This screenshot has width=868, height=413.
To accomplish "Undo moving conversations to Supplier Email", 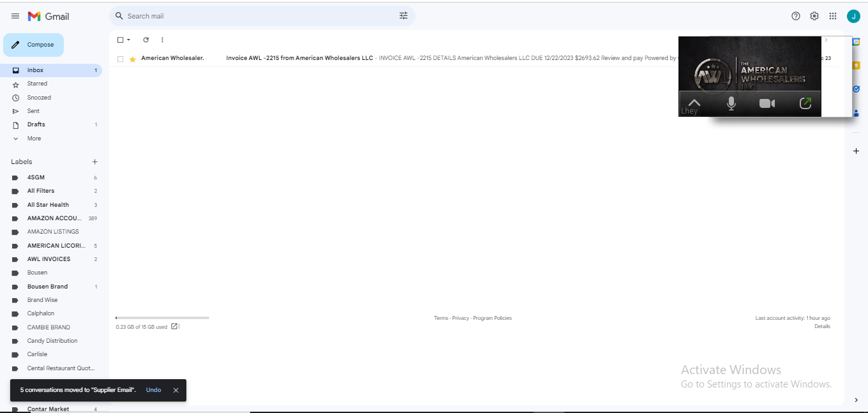I will pyautogui.click(x=153, y=390).
